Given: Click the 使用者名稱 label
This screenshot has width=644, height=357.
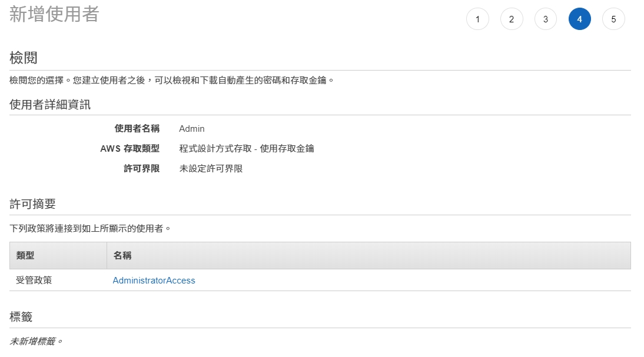Looking at the screenshot, I should coord(137,128).
